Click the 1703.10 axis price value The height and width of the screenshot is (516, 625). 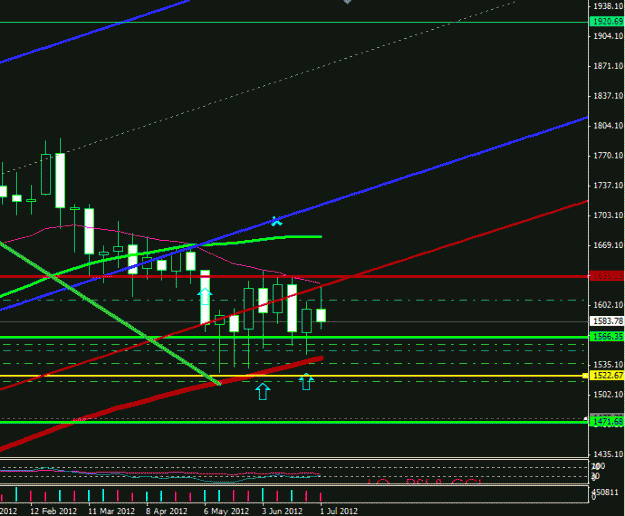click(608, 215)
